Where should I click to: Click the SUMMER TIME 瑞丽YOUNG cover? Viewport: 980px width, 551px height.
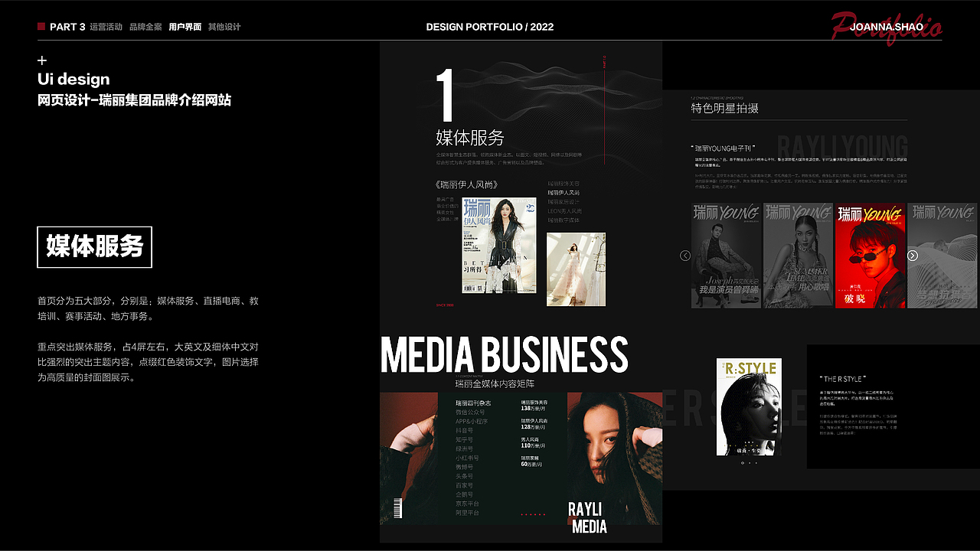click(798, 256)
